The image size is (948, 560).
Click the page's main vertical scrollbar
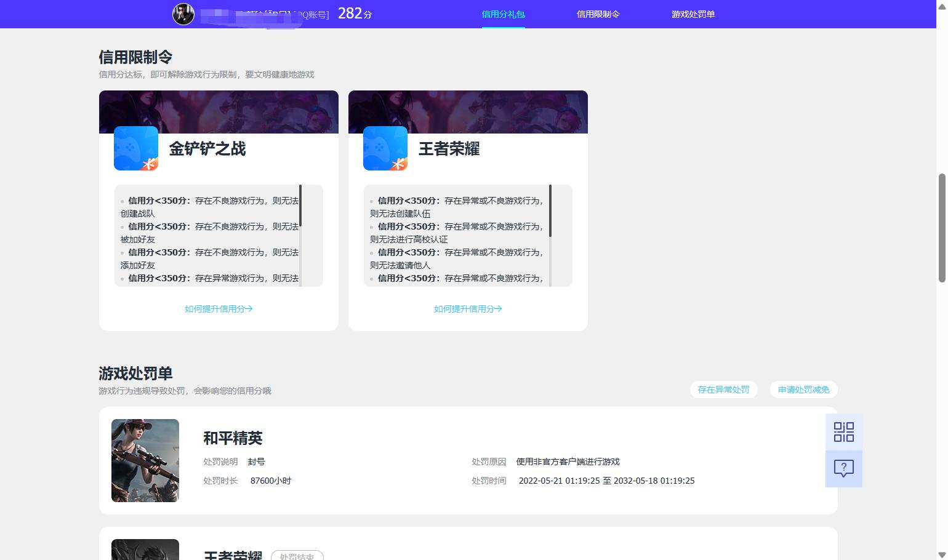pyautogui.click(x=942, y=228)
